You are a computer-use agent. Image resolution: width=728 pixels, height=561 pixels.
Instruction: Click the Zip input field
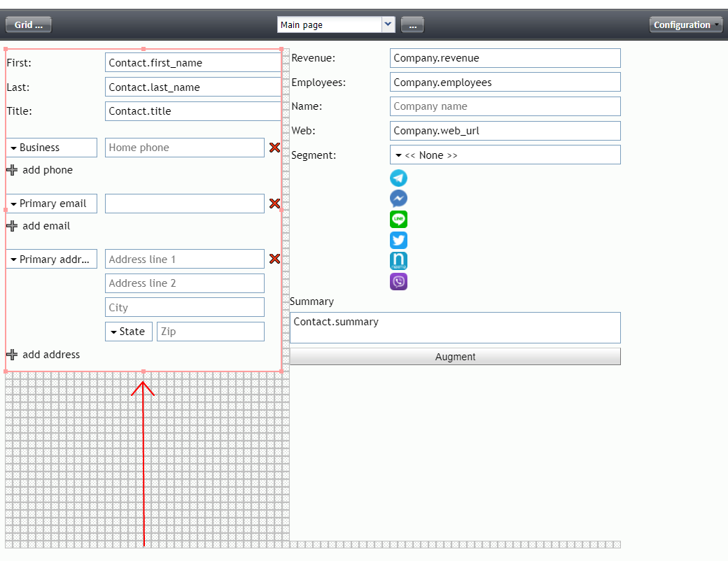pyautogui.click(x=211, y=332)
